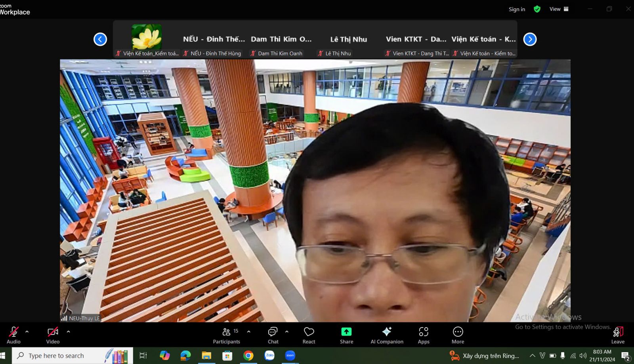Expand video options arrow next to Video

[68, 332]
